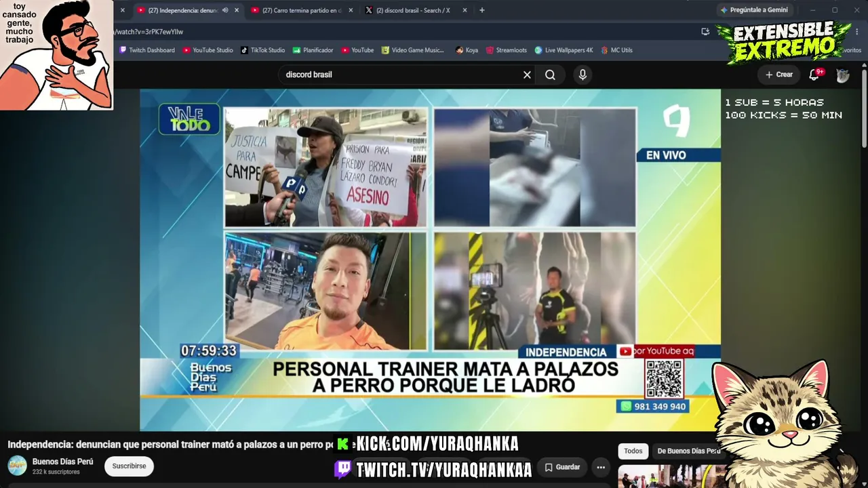Viewport: 868px width, 488px height.
Task: Open more actions menu below the video
Action: pyautogui.click(x=600, y=467)
